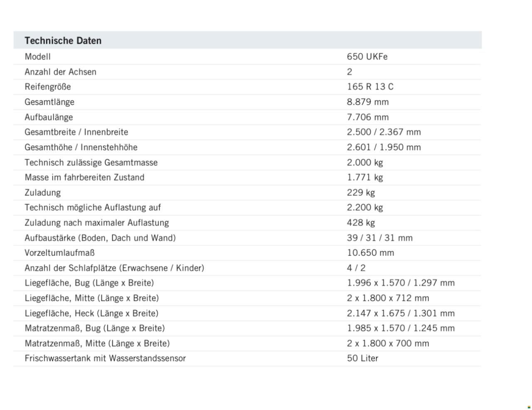The height and width of the screenshot is (410, 532).
Task: Select the "Zuladung" row label
Action: click(42, 192)
